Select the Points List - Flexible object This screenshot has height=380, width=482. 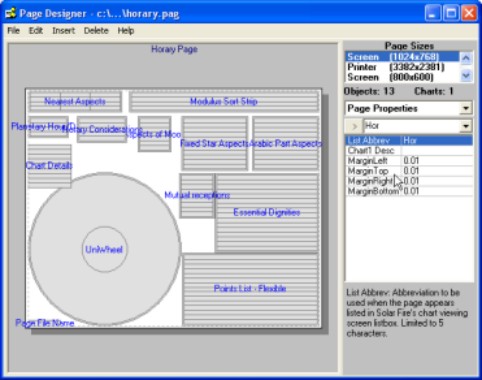point(250,289)
